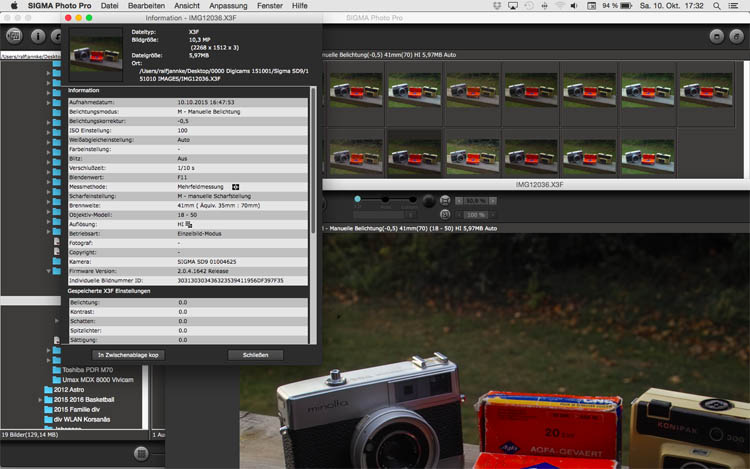The height and width of the screenshot is (469, 750).
Task: Click the 100% actual-size zoom icon
Action: click(445, 214)
